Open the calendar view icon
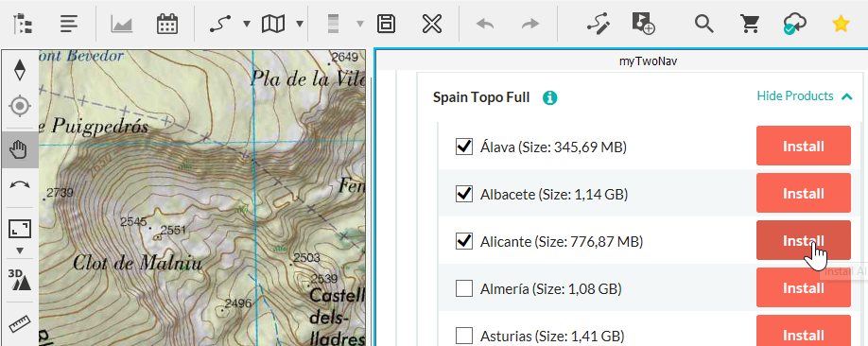Image resolution: width=868 pixels, height=346 pixels. pyautogui.click(x=167, y=24)
